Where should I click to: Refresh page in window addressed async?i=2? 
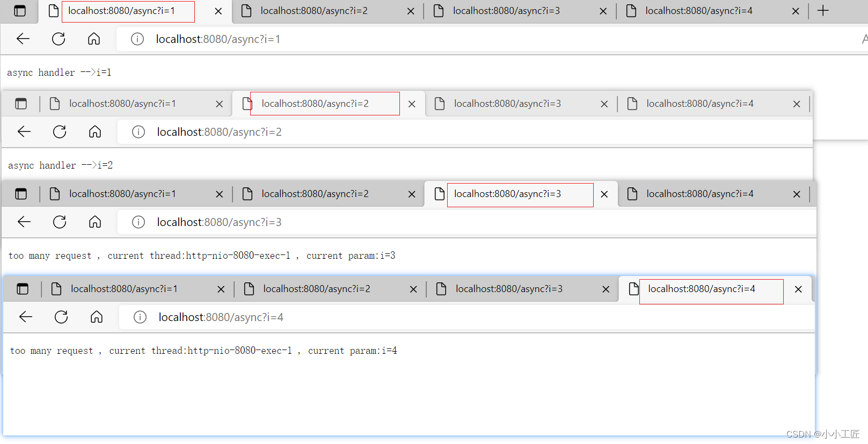click(60, 132)
